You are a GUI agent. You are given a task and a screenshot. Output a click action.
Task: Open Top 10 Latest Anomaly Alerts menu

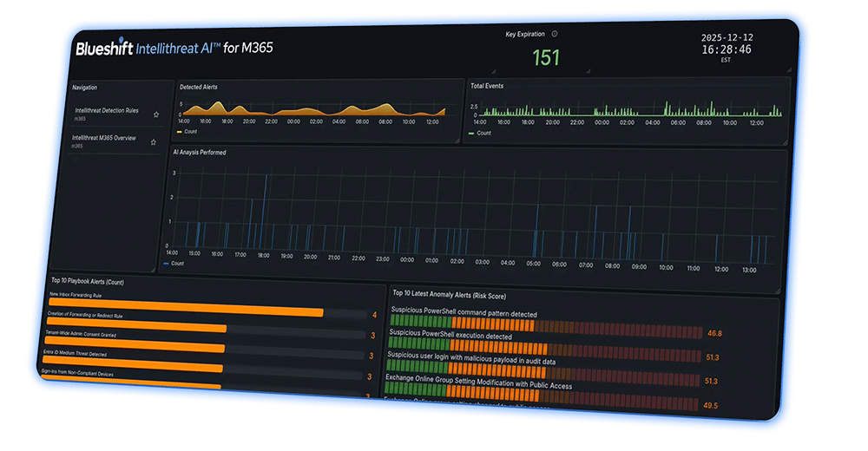tap(449, 296)
